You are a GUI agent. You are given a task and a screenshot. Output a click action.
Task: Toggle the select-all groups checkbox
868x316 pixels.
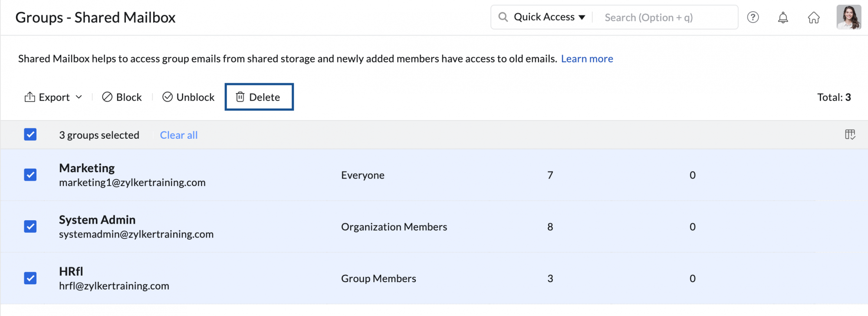click(x=30, y=134)
